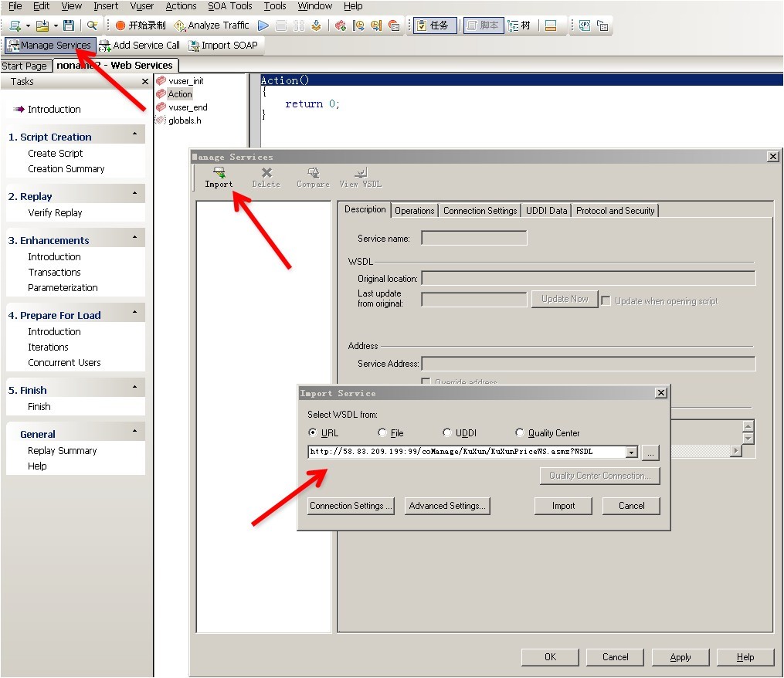Select the UDDI radio button
Image resolution: width=784 pixels, height=678 pixels.
[x=447, y=432]
